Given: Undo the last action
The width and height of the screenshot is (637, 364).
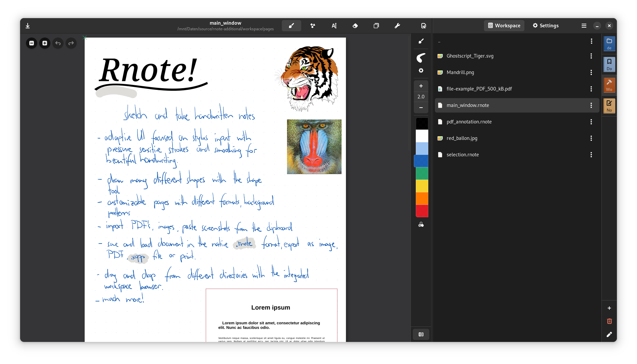Looking at the screenshot, I should tap(58, 43).
